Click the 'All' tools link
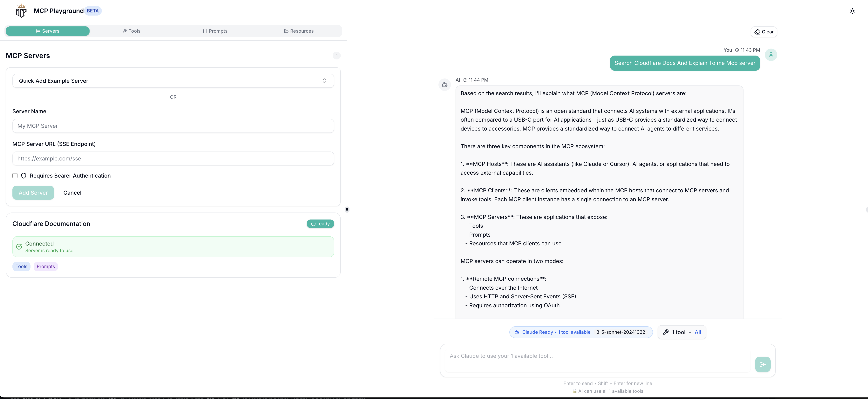 (x=698, y=332)
